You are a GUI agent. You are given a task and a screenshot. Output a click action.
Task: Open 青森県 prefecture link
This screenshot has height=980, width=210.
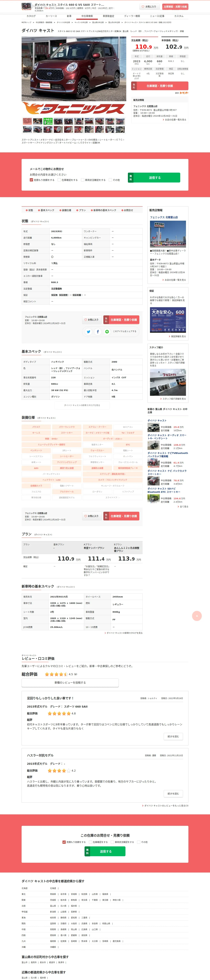53,894
